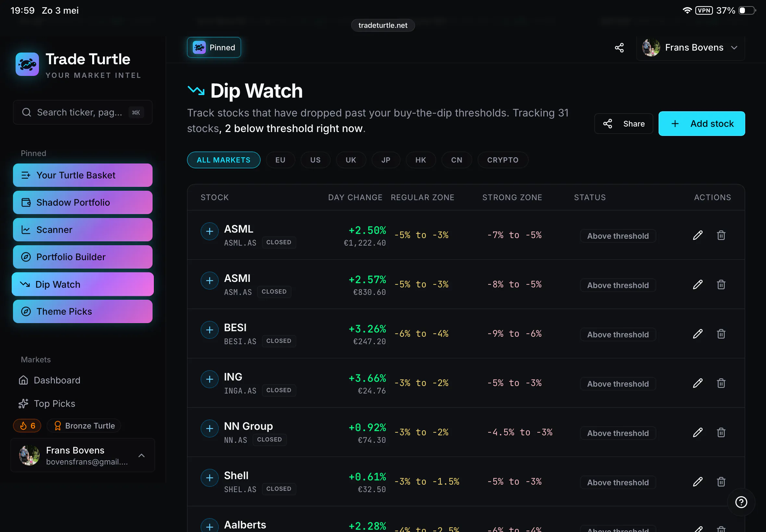Open Your Turtle Basket
This screenshot has width=766, height=532.
pos(83,175)
